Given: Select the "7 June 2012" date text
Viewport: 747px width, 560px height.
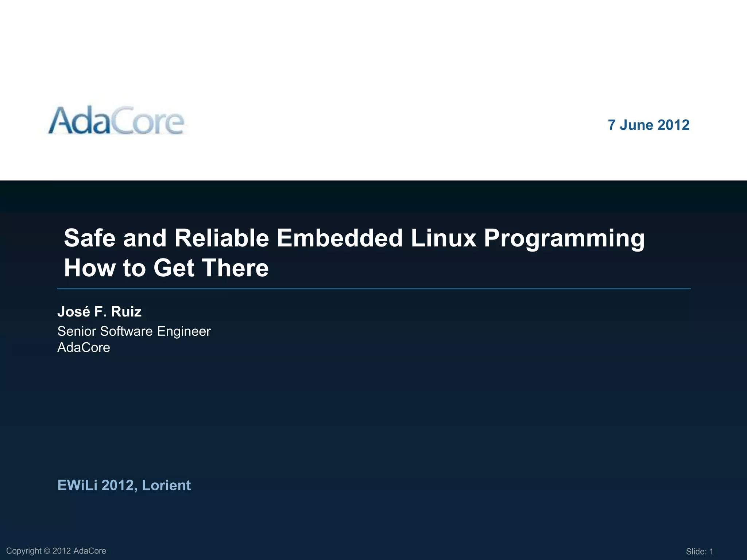Looking at the screenshot, I should pos(648,125).
